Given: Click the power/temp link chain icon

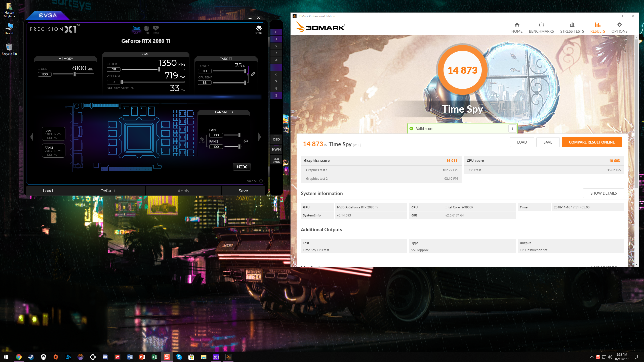Looking at the screenshot, I should click(x=253, y=74).
